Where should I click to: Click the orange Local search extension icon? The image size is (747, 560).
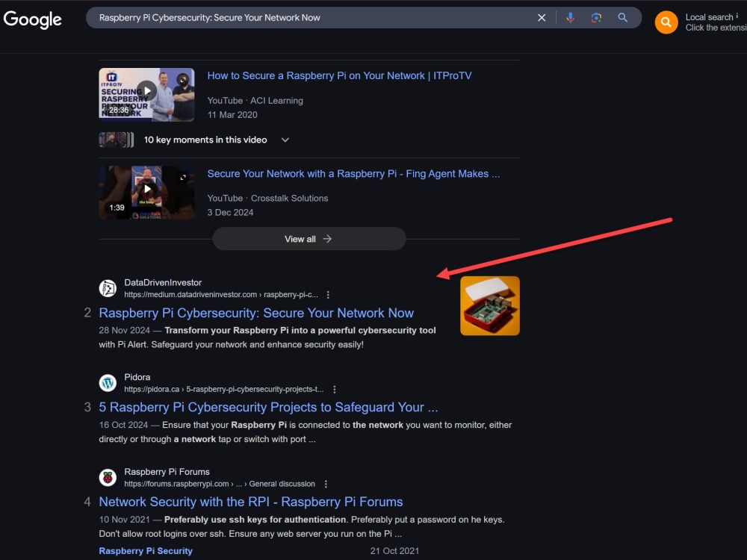[x=666, y=22]
